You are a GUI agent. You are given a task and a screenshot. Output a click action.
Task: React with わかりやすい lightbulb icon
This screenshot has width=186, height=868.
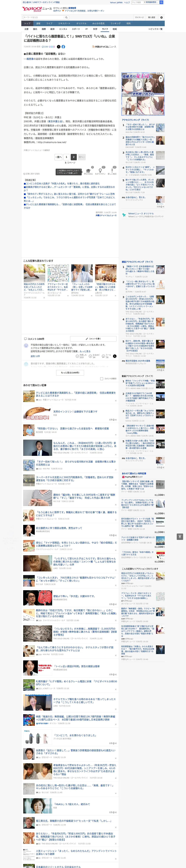tap(100, 171)
